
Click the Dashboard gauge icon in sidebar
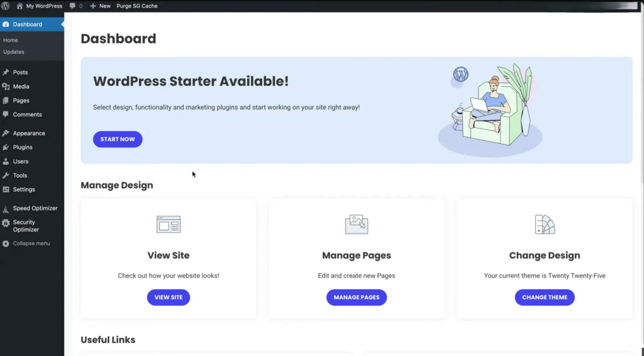[x=6, y=24]
